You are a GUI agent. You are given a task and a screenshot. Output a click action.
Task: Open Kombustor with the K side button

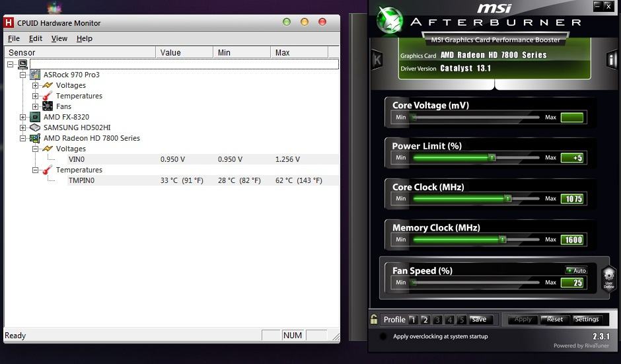377,60
